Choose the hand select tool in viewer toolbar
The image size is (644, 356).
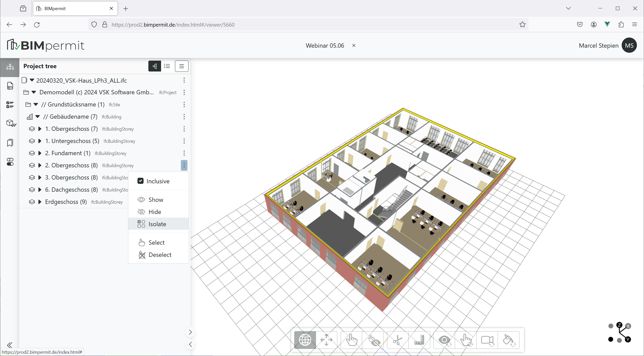[x=352, y=340]
